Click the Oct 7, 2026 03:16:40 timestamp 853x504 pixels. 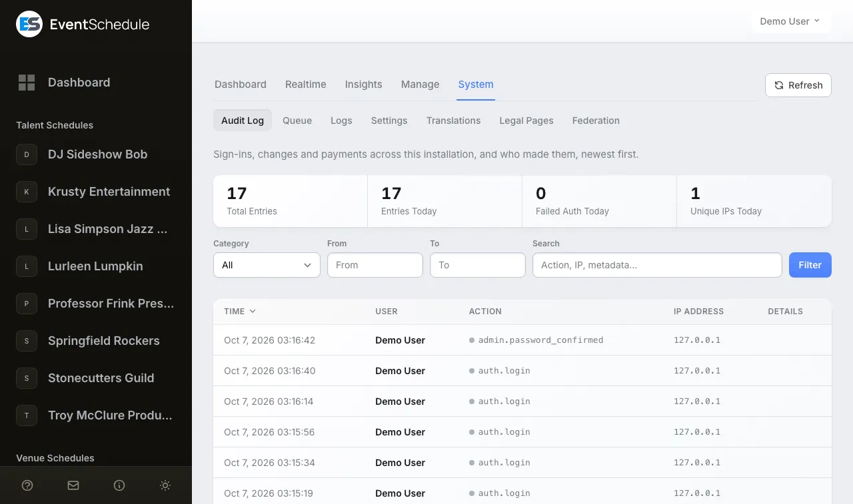[269, 371]
